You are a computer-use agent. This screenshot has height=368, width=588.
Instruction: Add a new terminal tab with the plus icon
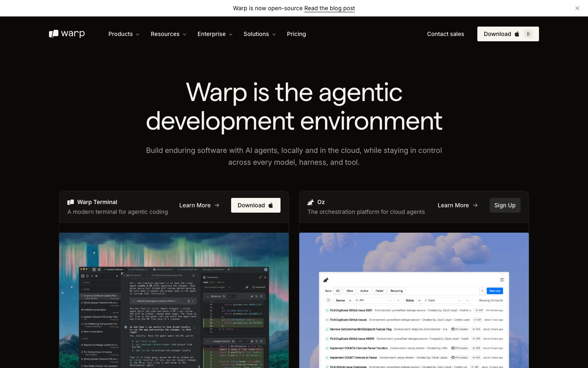coord(229,269)
